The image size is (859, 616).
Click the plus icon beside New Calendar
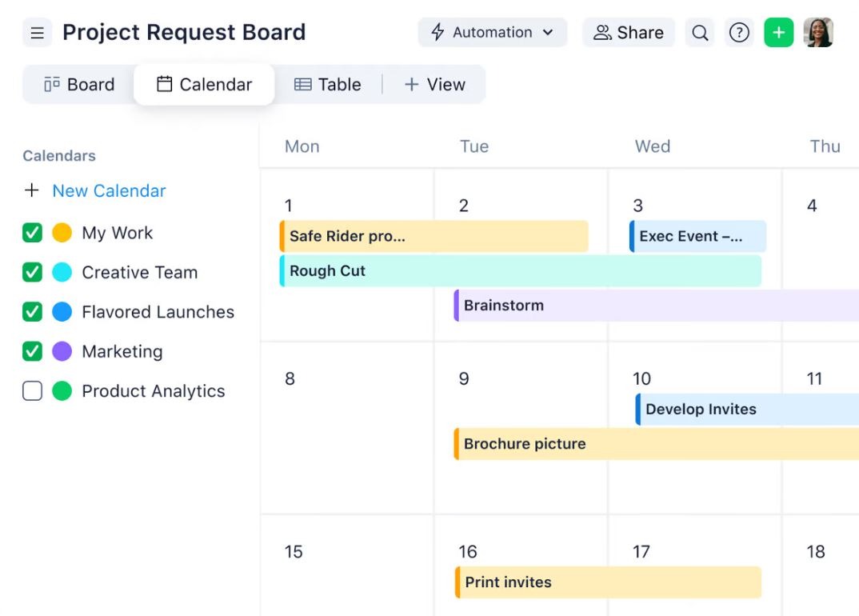(x=31, y=190)
